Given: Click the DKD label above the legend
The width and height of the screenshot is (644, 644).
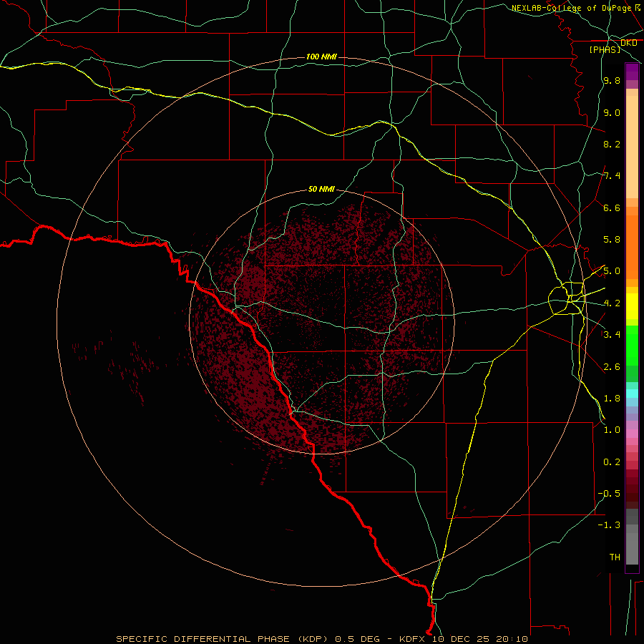Looking at the screenshot, I should (629, 43).
